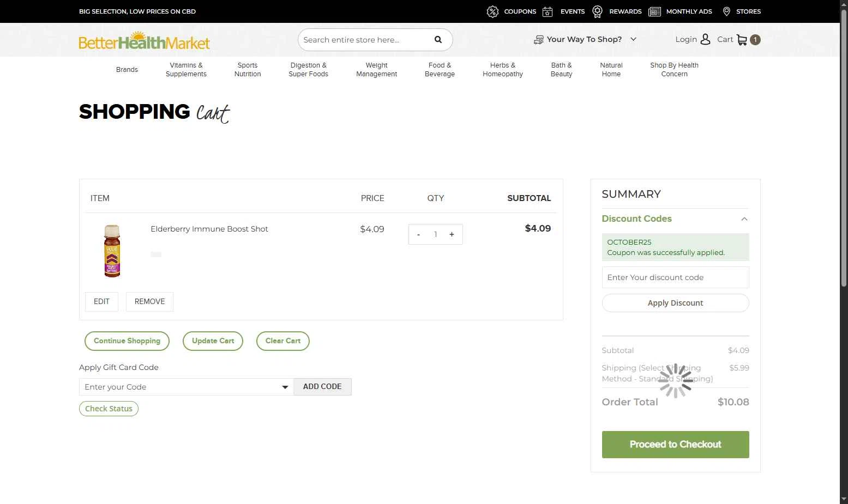Image resolution: width=848 pixels, height=504 pixels.
Task: Click Apply Discount button
Action: (675, 303)
